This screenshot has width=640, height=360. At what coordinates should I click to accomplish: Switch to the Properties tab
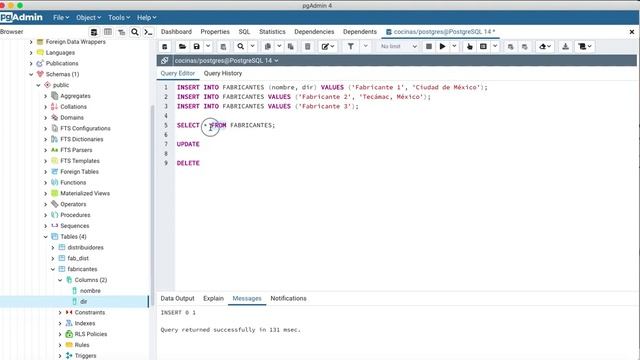[215, 32]
